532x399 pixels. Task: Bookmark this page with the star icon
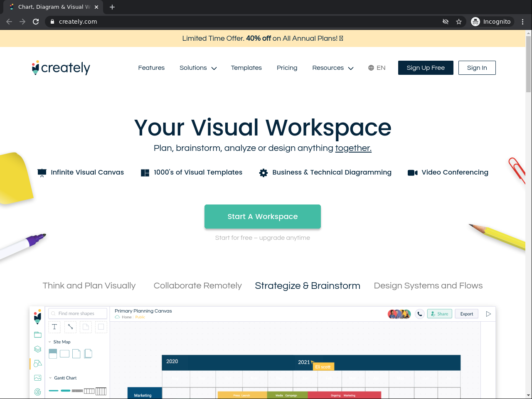[x=459, y=22]
